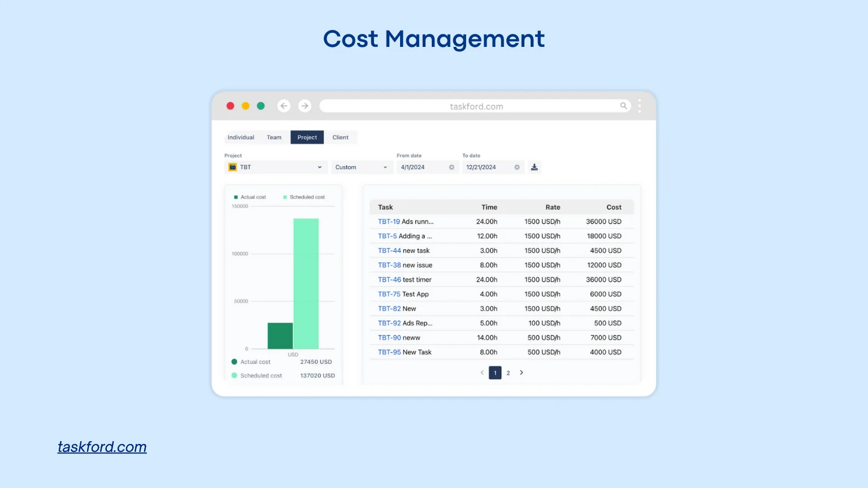868x488 pixels.
Task: Click the download export icon
Action: point(534,167)
